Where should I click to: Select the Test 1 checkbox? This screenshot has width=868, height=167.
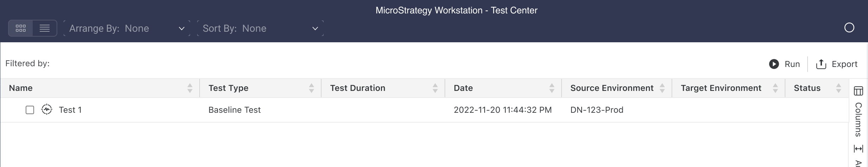[30, 110]
